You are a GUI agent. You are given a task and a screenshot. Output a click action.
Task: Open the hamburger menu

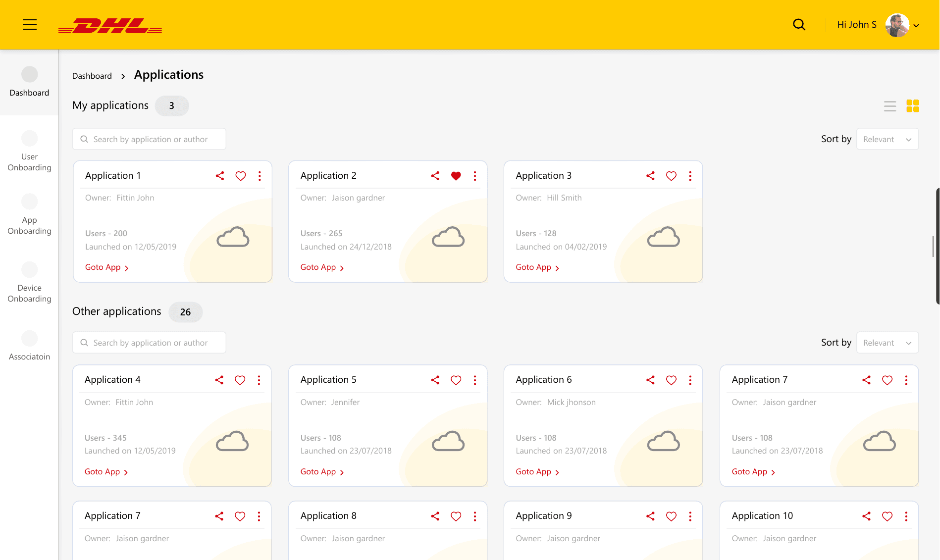tap(30, 25)
